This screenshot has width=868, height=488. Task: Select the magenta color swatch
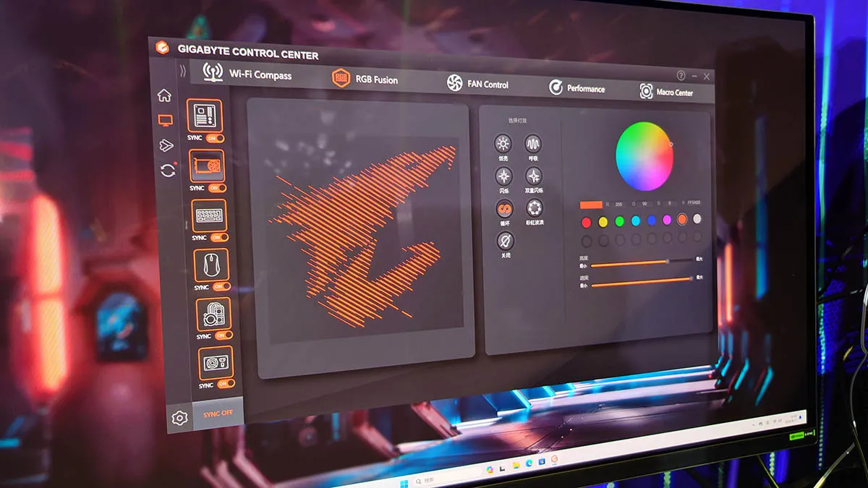coord(667,220)
